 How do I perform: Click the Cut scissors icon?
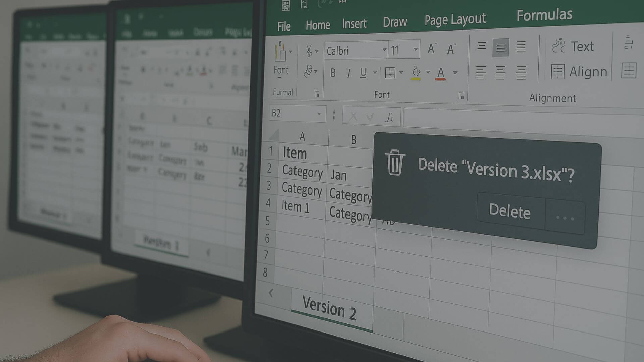(309, 50)
